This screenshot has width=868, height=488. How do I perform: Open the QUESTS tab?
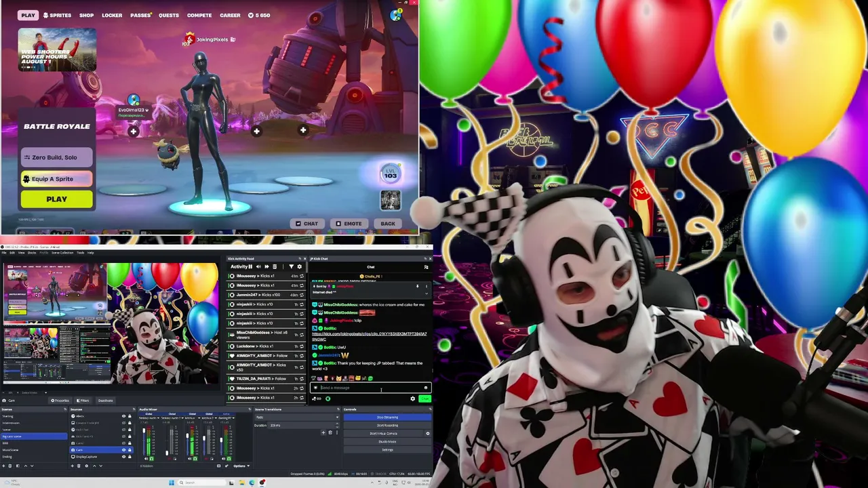pos(169,15)
